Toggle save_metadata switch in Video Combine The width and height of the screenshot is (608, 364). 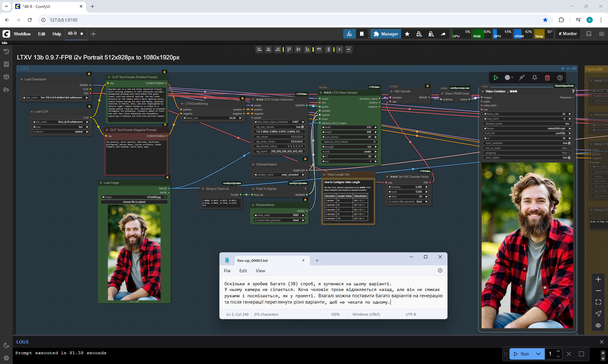pyautogui.click(x=569, y=143)
